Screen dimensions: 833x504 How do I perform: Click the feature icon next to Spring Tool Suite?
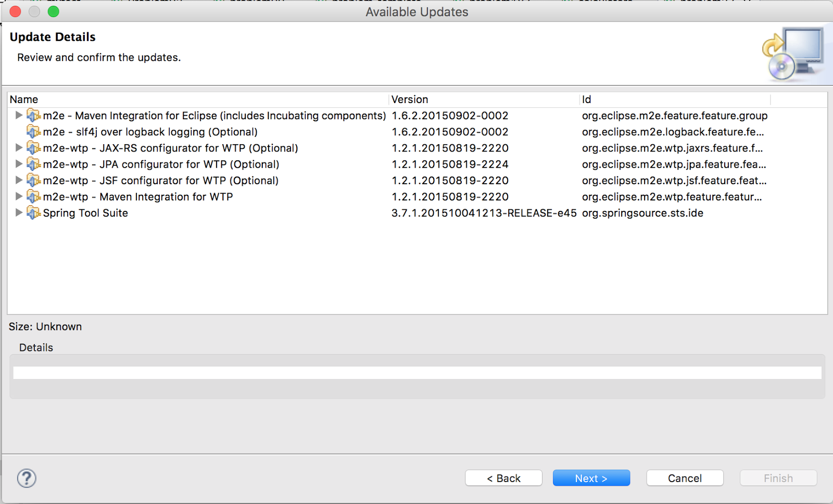(34, 213)
